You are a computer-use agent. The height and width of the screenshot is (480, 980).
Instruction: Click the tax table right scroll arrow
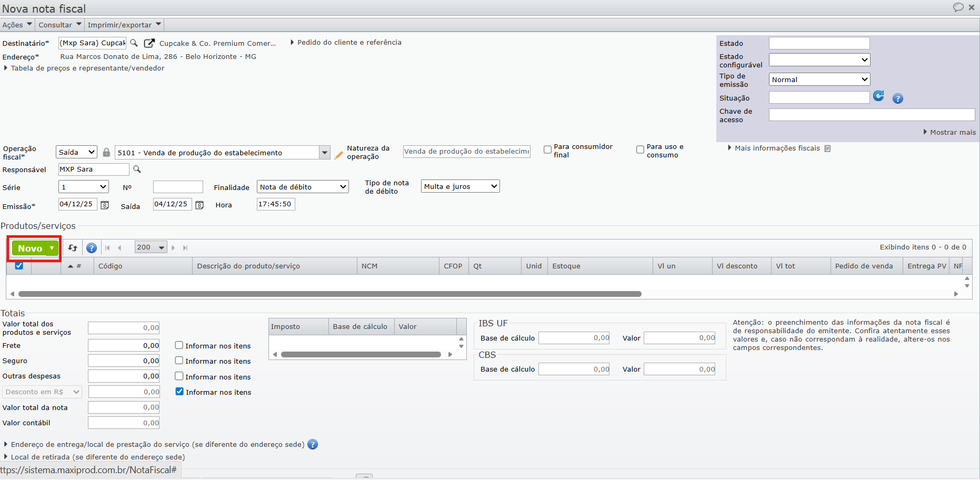(450, 355)
